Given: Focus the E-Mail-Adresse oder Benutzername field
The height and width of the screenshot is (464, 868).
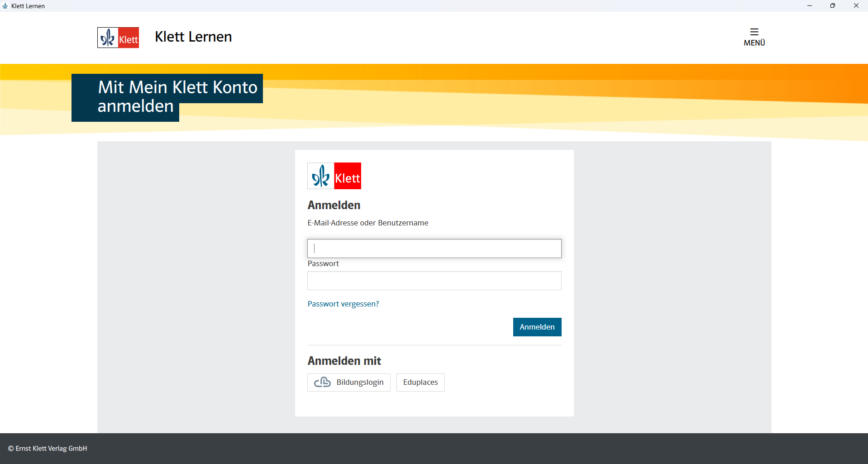Looking at the screenshot, I should [x=434, y=249].
